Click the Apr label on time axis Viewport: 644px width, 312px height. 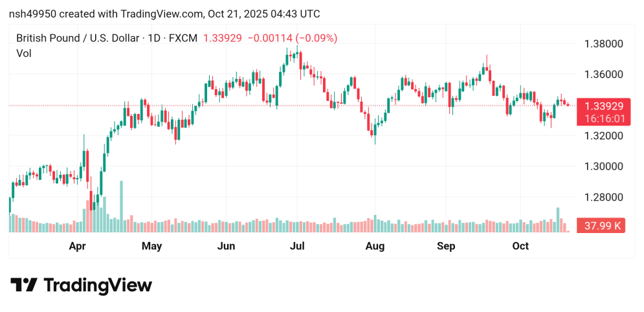pos(78,246)
